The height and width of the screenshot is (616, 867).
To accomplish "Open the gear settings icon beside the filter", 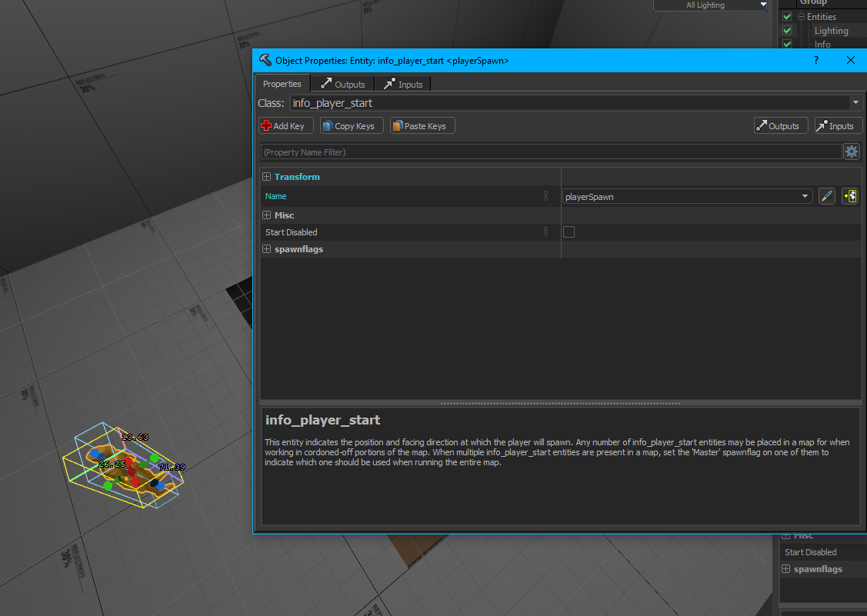I will click(x=852, y=152).
